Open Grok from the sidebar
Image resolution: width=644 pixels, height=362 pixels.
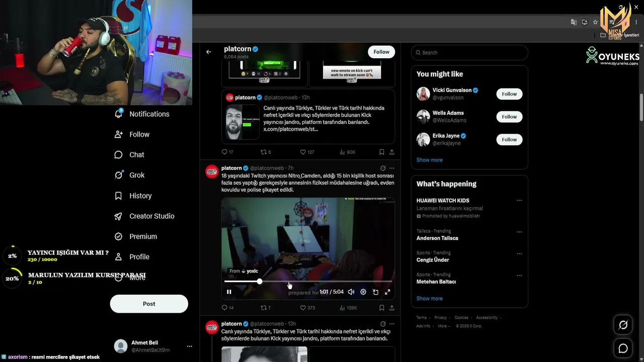pyautogui.click(x=130, y=175)
